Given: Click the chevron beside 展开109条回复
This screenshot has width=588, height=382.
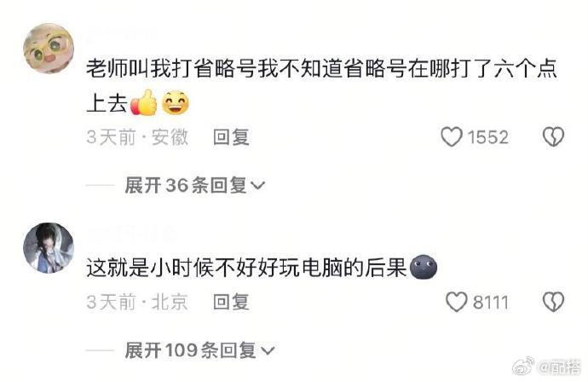Looking at the screenshot, I should (x=267, y=350).
